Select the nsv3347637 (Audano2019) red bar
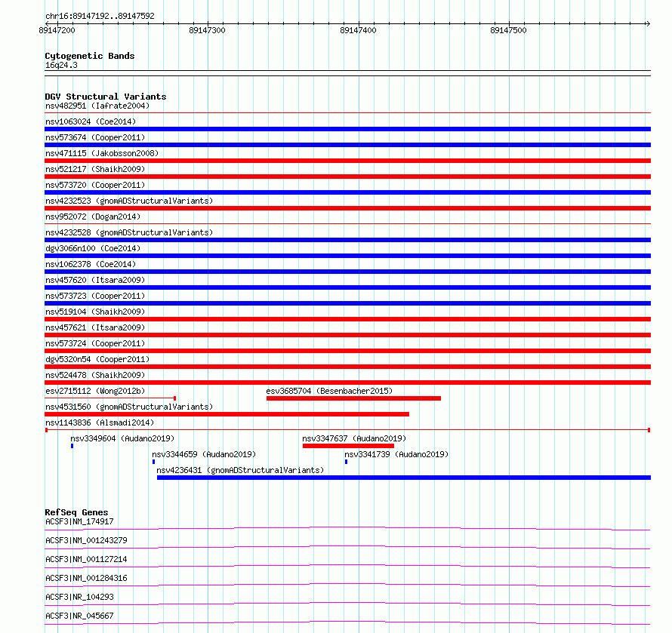This screenshot has width=672, height=633. (348, 446)
